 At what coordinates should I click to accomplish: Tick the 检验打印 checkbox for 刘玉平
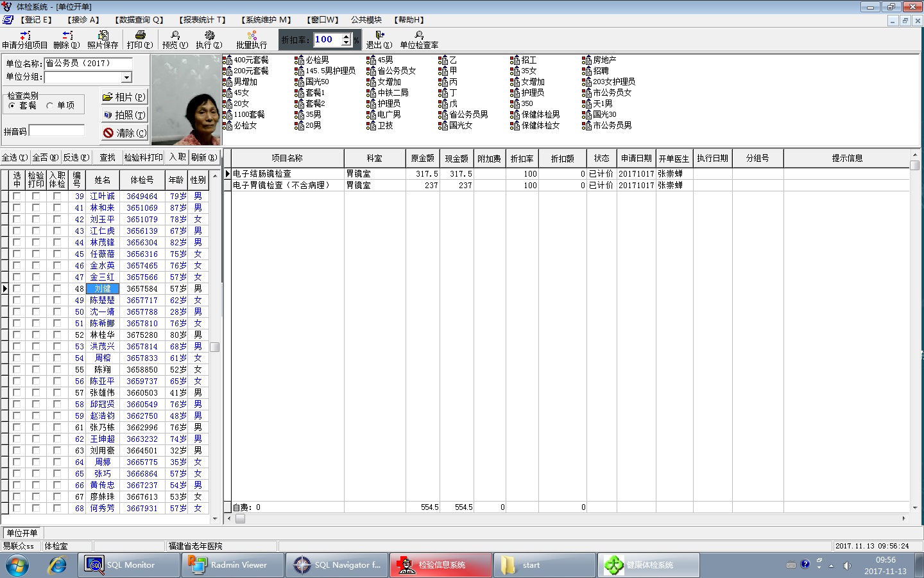pyautogui.click(x=36, y=220)
